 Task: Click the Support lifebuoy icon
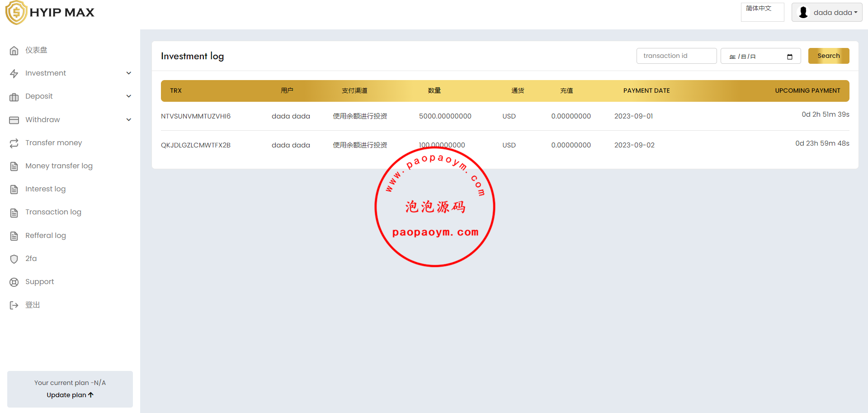point(14,282)
